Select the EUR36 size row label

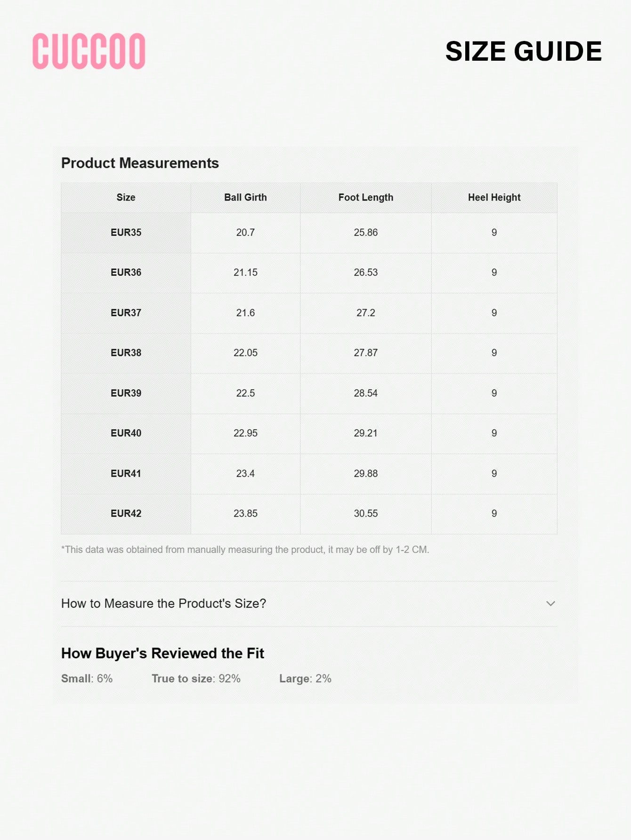tap(126, 272)
